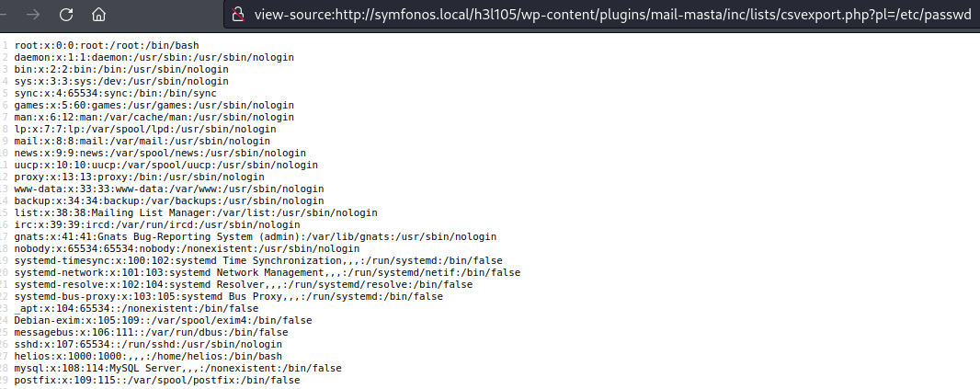The height and width of the screenshot is (389, 980).
Task: Click the daemon user entry line
Action: (x=154, y=57)
